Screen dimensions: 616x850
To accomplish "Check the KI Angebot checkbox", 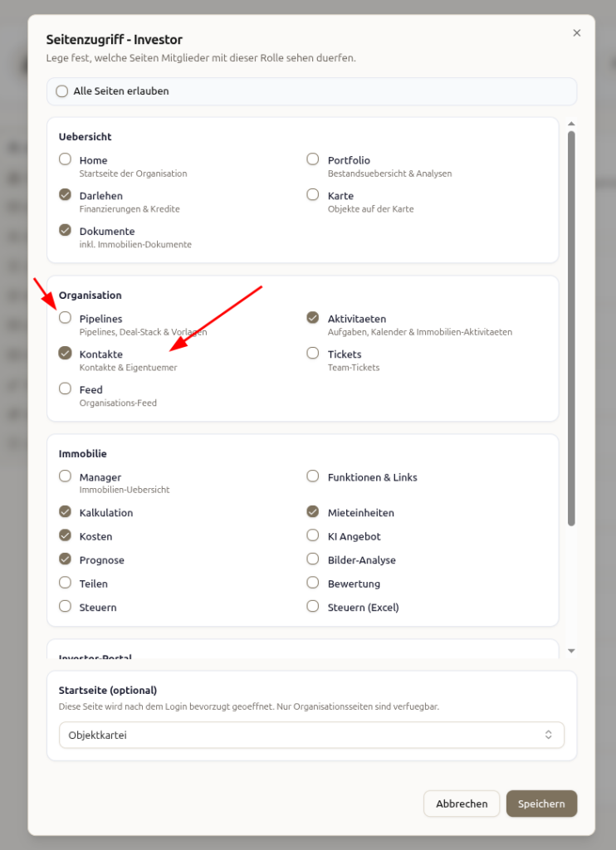I will (313, 535).
